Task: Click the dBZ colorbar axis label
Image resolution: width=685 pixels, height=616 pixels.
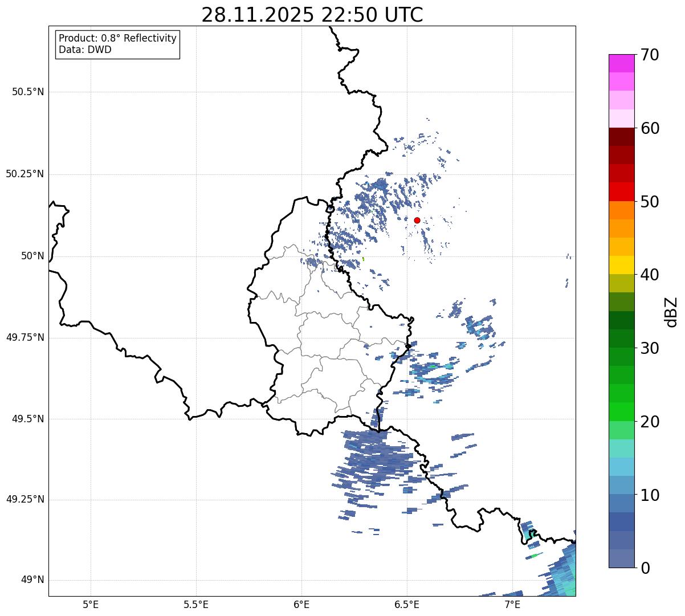Action: pos(671,312)
